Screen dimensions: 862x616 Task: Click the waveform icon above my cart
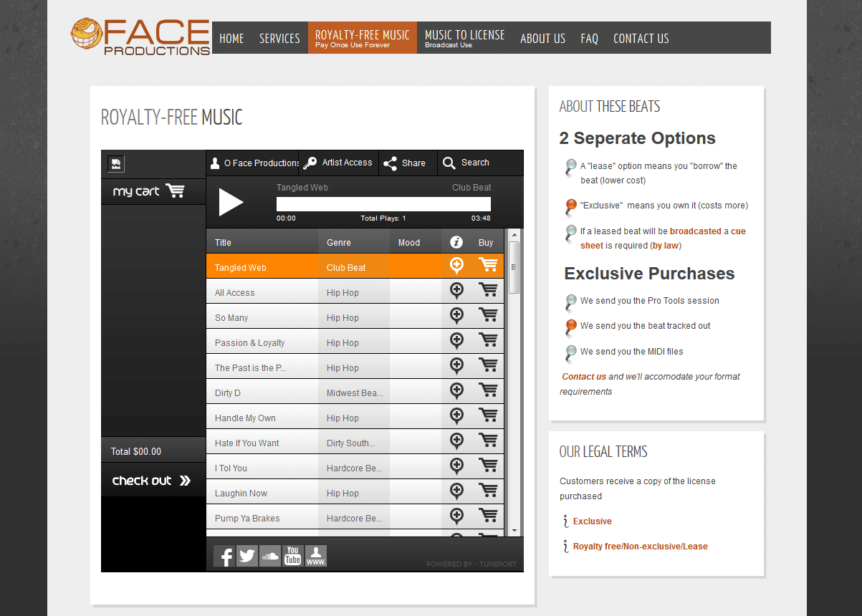[116, 164]
